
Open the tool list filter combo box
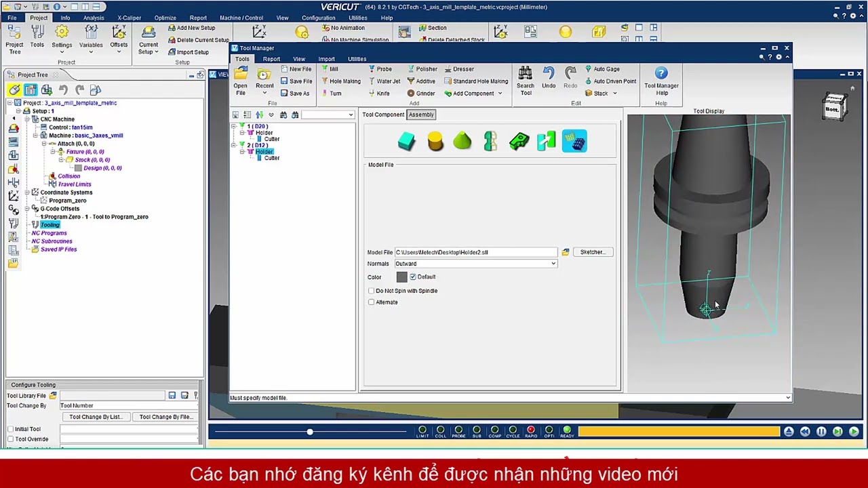[328, 115]
